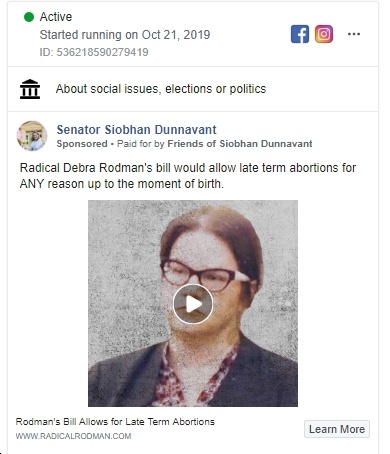Screen dimensions: 390x454
Task: Click the government building politics icon
Action: point(30,89)
